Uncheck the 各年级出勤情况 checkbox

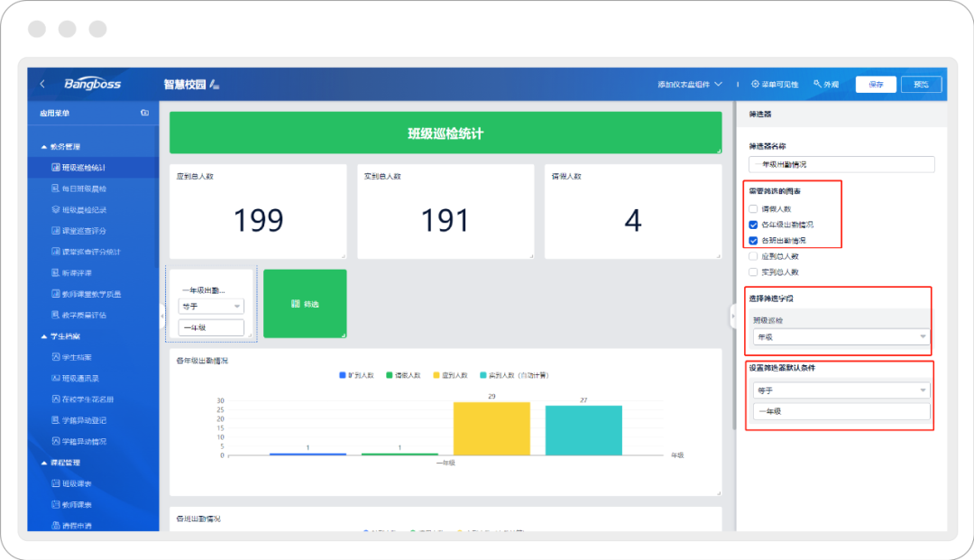753,225
